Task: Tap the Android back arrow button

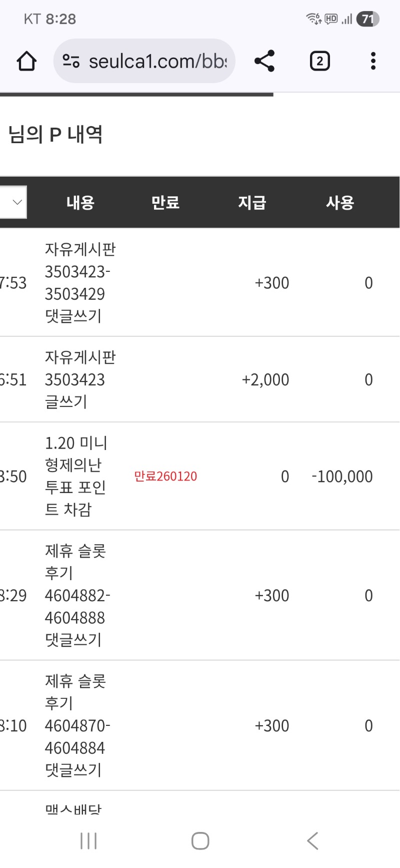Action: (x=312, y=841)
